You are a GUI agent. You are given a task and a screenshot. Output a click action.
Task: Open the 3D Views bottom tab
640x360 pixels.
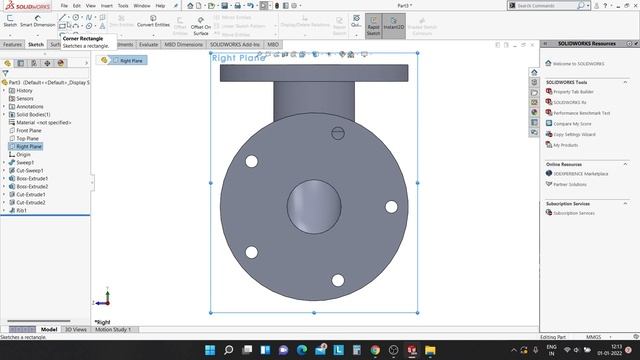coord(76,329)
